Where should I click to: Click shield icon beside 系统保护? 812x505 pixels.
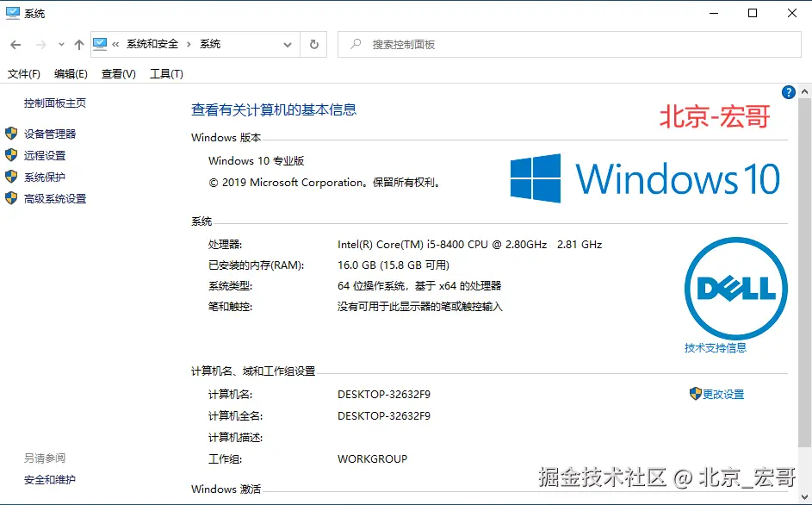coord(11,177)
